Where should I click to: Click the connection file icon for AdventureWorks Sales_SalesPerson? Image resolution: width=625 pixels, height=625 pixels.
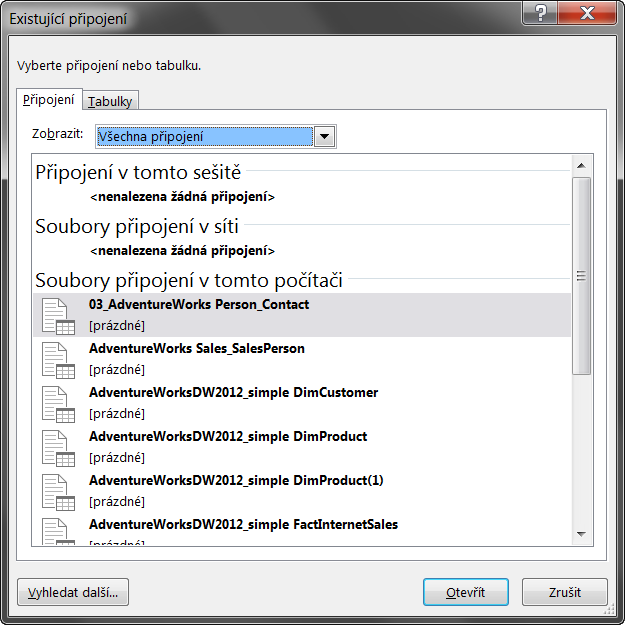[x=58, y=360]
